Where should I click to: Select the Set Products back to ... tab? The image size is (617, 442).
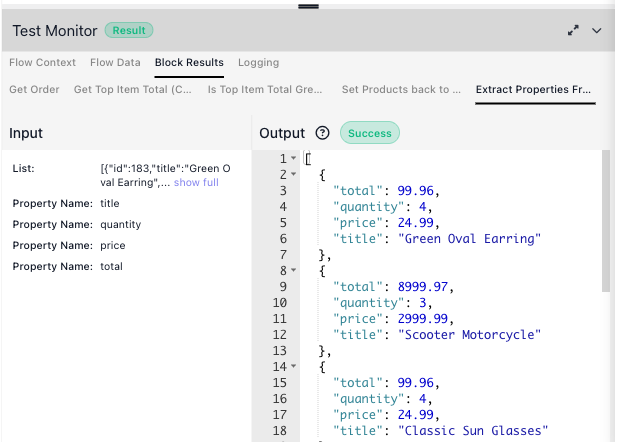[x=401, y=89]
